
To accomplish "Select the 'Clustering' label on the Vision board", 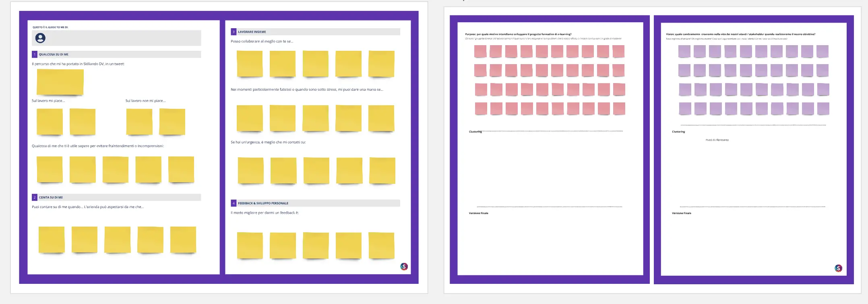I will [678, 132].
